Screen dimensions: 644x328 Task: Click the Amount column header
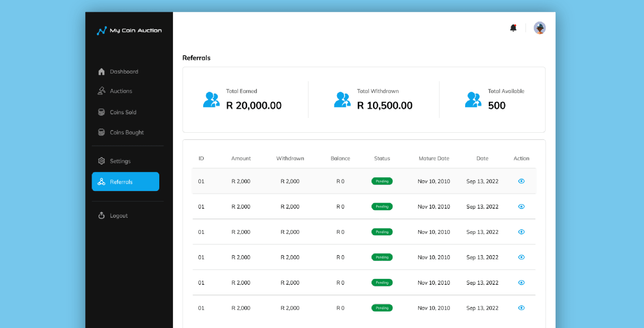coord(241,158)
